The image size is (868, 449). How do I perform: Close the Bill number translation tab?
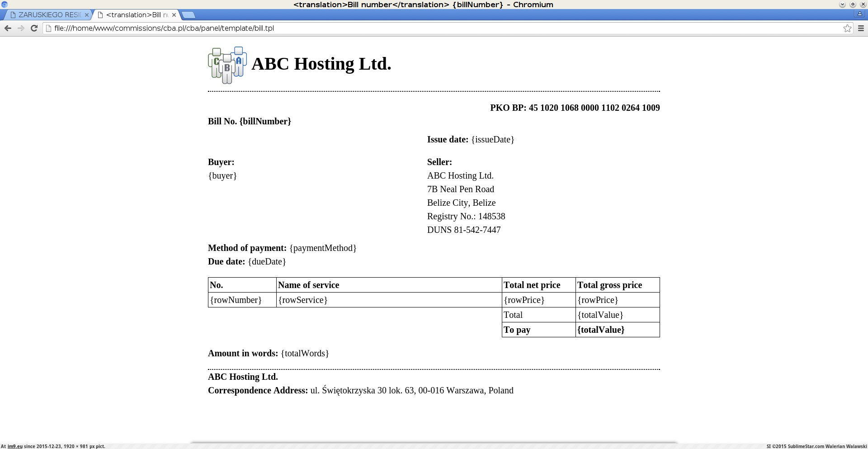click(174, 15)
